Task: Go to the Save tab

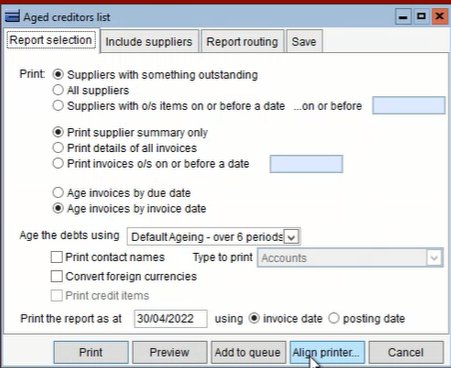Action: (x=304, y=42)
